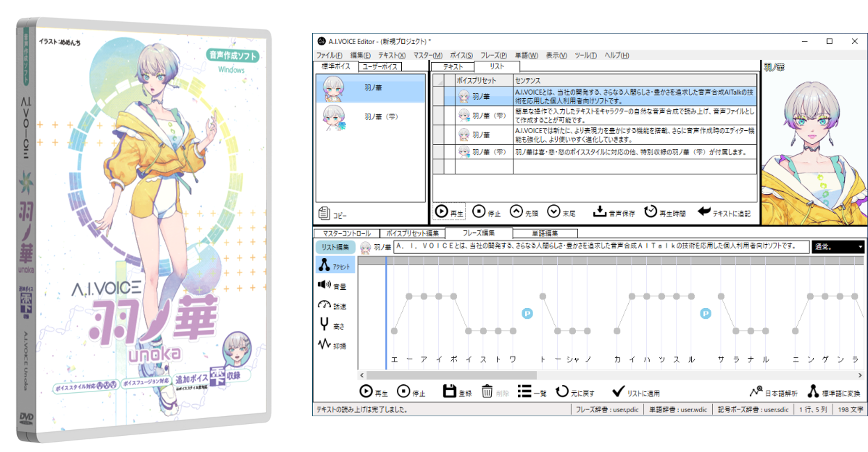Viewport: 868px width, 452px height.
Task: Switch to the マスターコントロール tab
Action: [347, 233]
